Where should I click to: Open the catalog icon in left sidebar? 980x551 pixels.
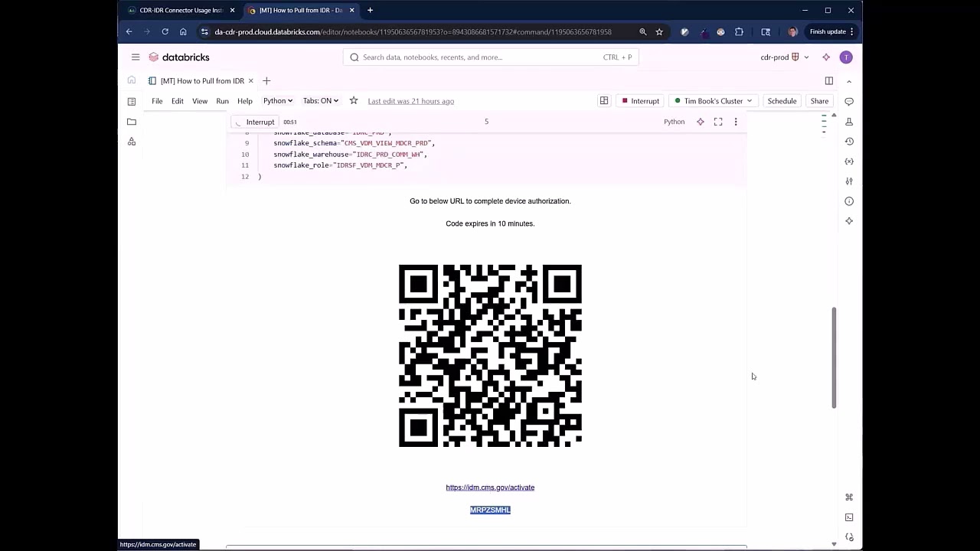pyautogui.click(x=132, y=142)
